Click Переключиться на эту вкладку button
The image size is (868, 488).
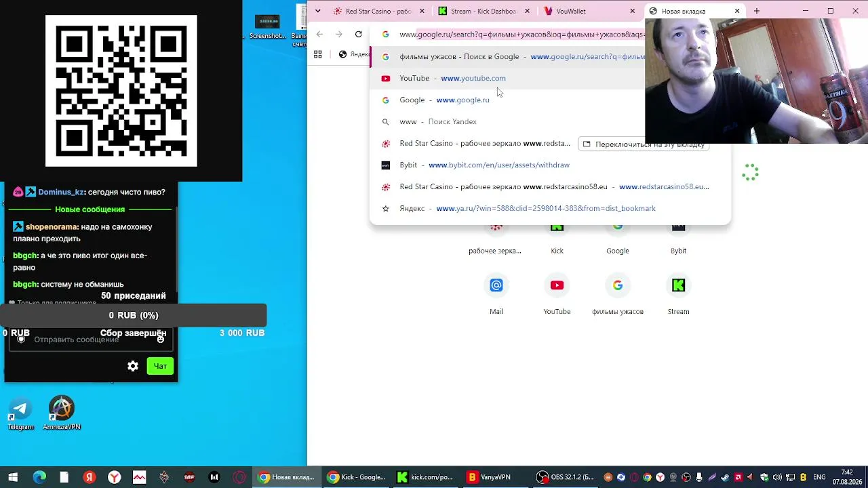point(644,144)
